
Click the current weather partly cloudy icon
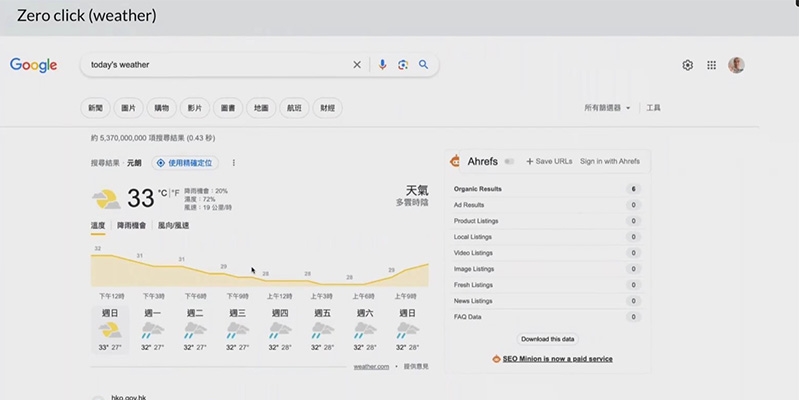pos(107,199)
